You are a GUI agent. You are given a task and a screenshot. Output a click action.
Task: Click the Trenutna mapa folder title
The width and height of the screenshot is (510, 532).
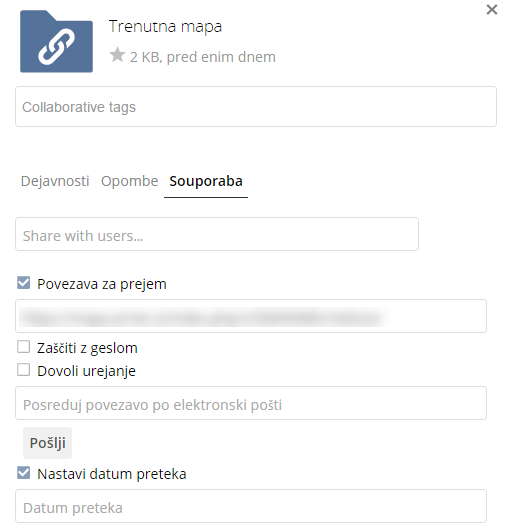click(x=165, y=27)
